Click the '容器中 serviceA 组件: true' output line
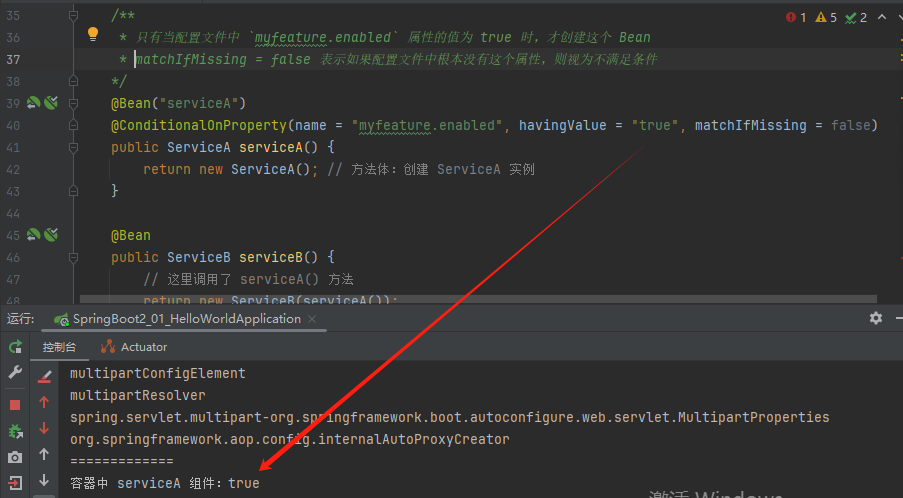The height and width of the screenshot is (498, 903). (x=165, y=482)
